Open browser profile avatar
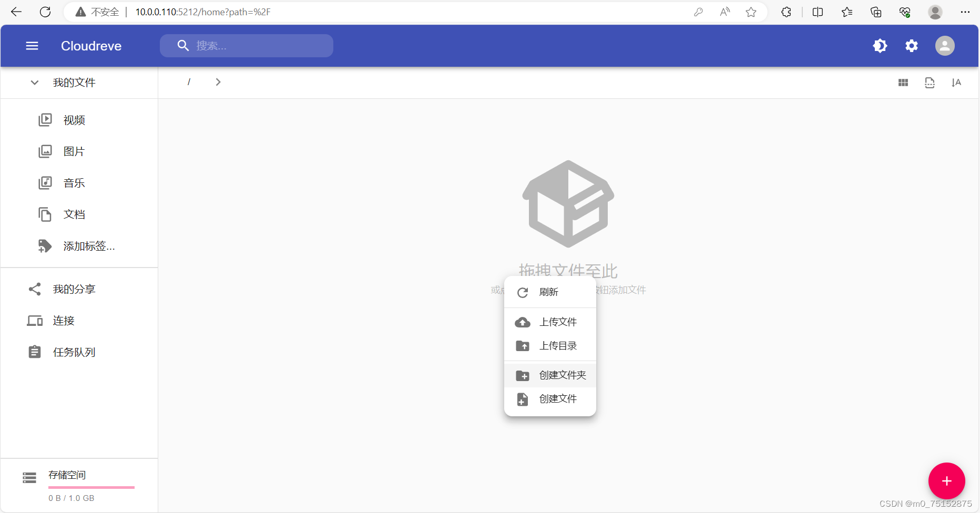Viewport: 980px width, 513px height. point(935,12)
